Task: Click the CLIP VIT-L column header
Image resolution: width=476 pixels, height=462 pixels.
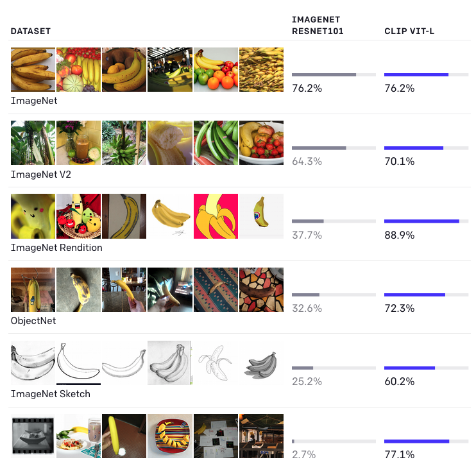Action: coord(409,31)
